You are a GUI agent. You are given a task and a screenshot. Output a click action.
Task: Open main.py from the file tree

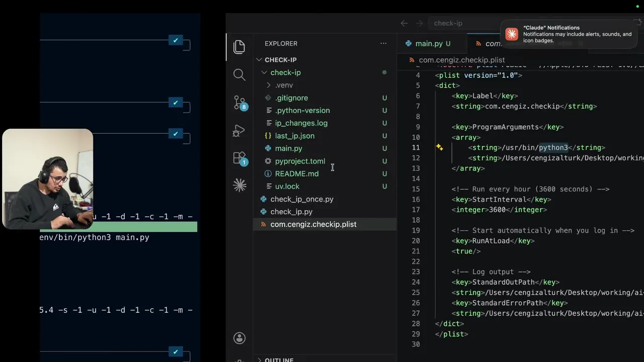pos(288,148)
